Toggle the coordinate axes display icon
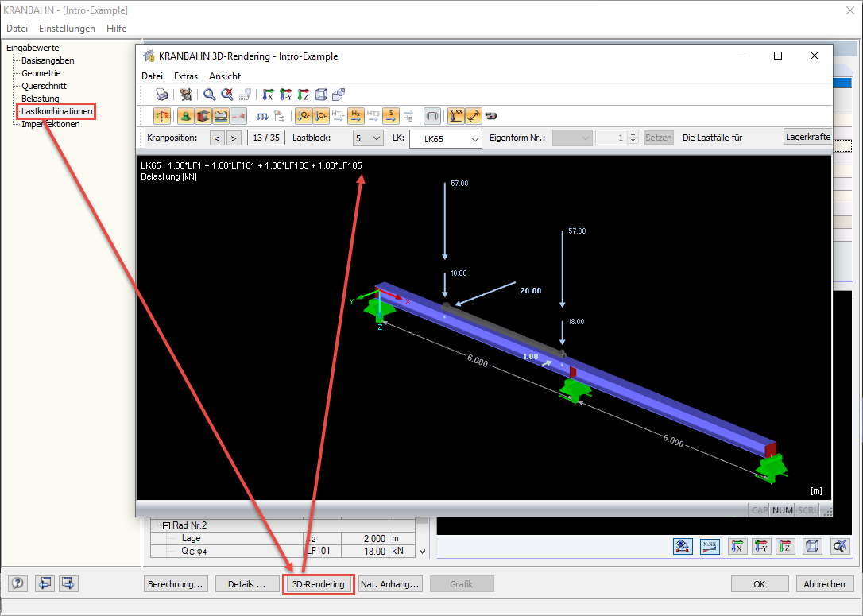Viewport: 863px width, 616px height. 162,116
